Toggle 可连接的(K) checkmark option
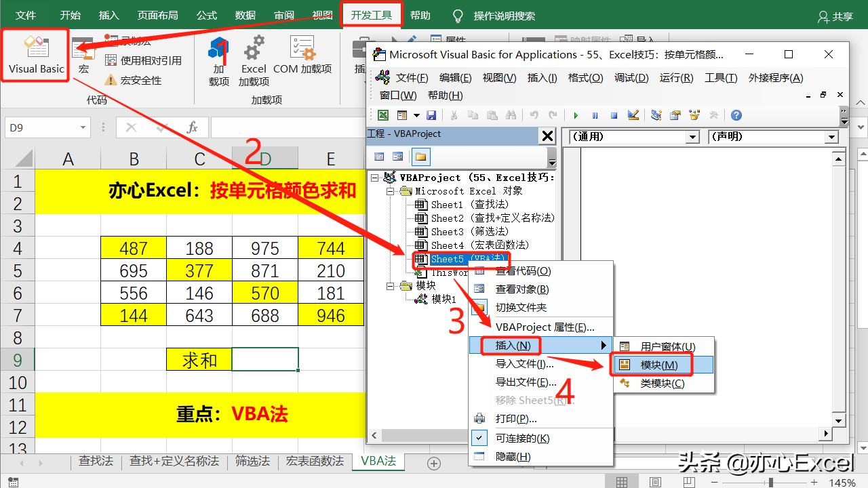Viewport: 868px width, 488px height. click(541, 439)
